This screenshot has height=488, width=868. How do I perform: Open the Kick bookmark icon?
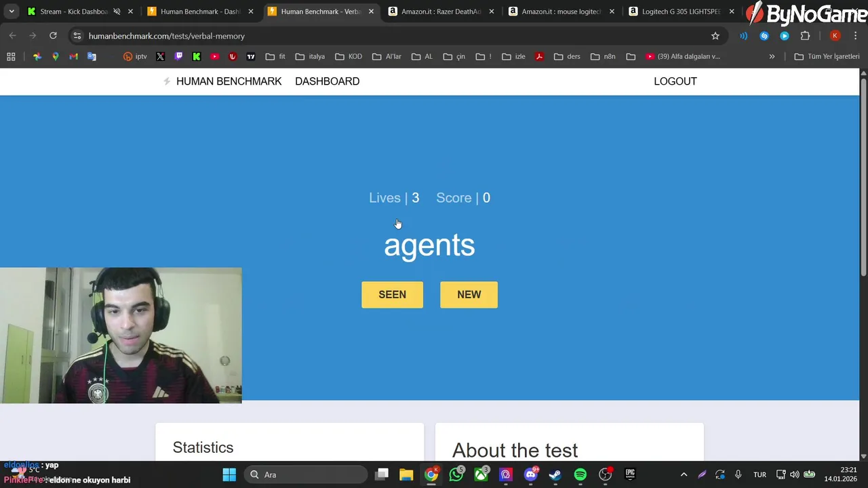click(x=197, y=56)
